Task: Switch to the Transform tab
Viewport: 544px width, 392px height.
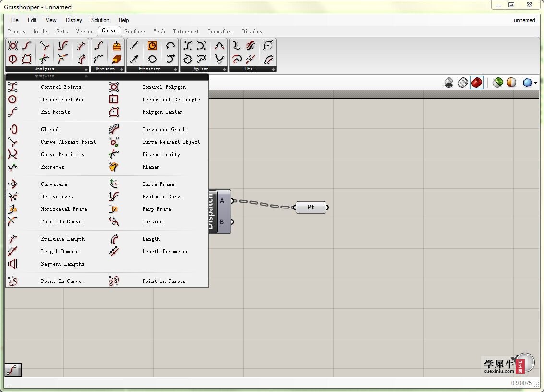Action: point(220,31)
